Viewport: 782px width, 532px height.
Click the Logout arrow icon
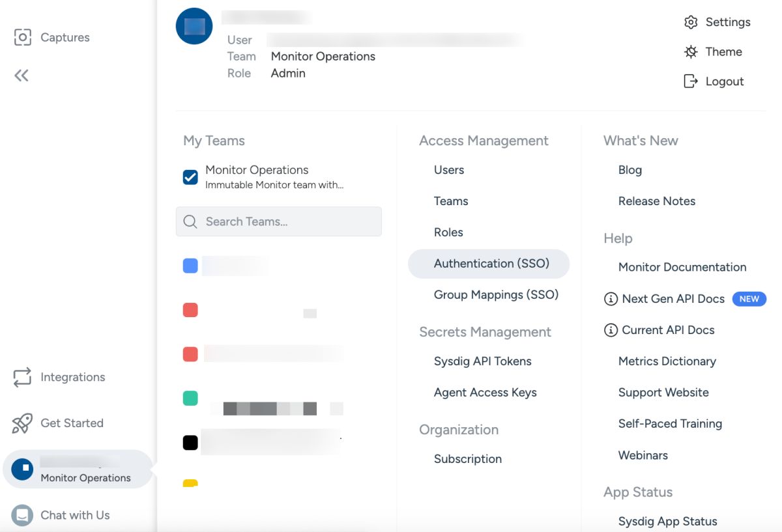pyautogui.click(x=691, y=81)
